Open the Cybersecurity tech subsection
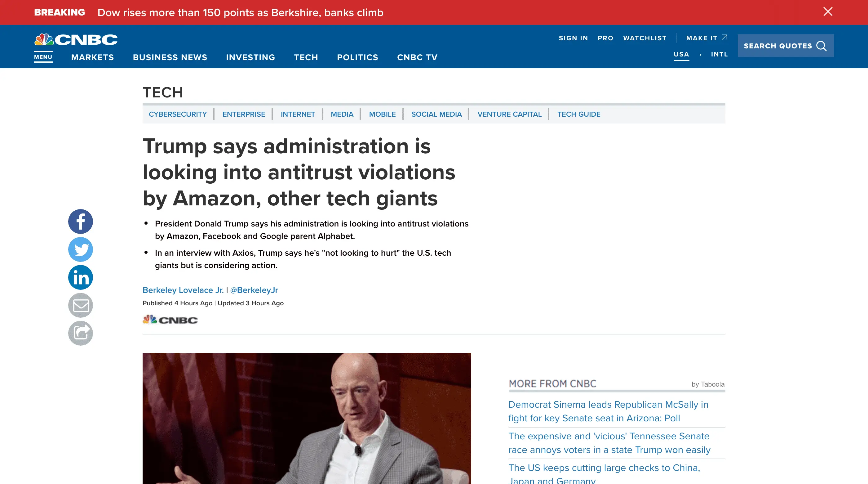868x484 pixels. (x=178, y=114)
